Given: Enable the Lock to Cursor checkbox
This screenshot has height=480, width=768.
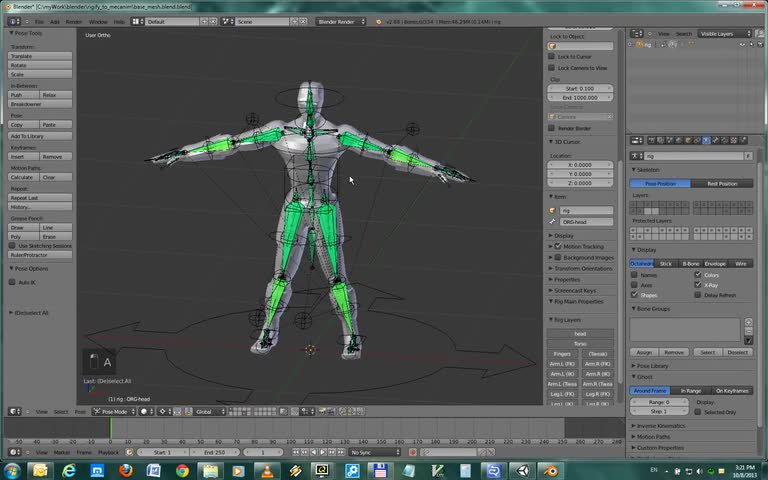Looking at the screenshot, I should pyautogui.click(x=552, y=57).
